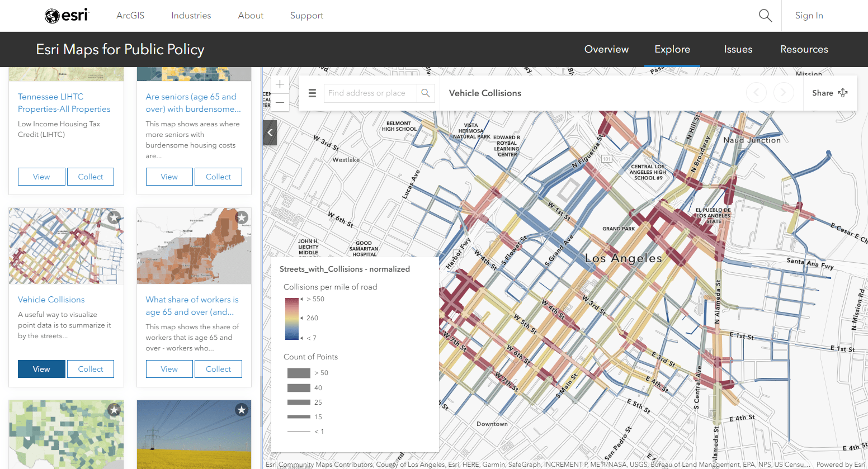Open the About menu
This screenshot has width=868, height=469.
pos(251,16)
